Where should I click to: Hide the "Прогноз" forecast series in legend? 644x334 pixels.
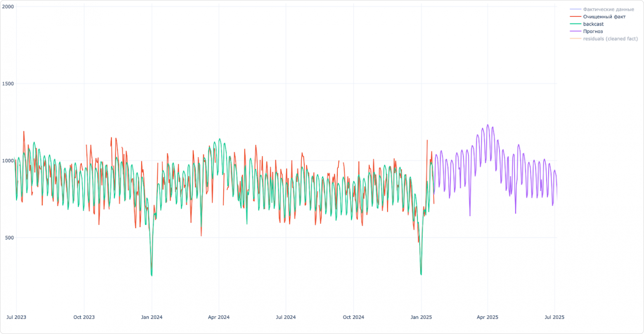click(x=593, y=31)
